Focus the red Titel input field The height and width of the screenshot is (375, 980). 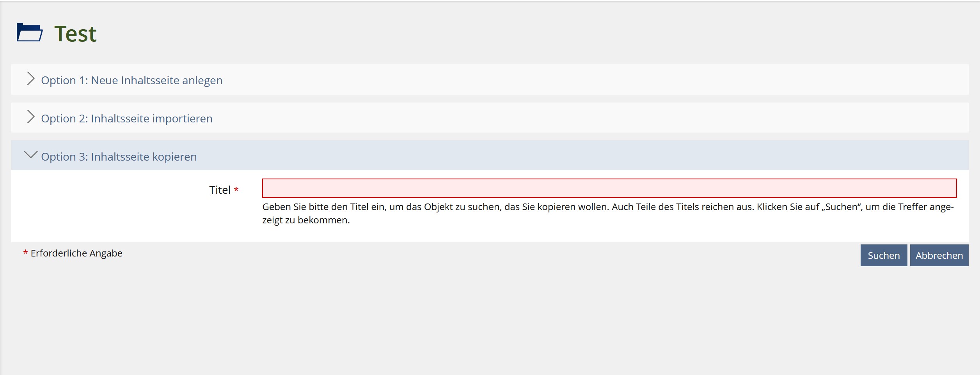pos(609,188)
